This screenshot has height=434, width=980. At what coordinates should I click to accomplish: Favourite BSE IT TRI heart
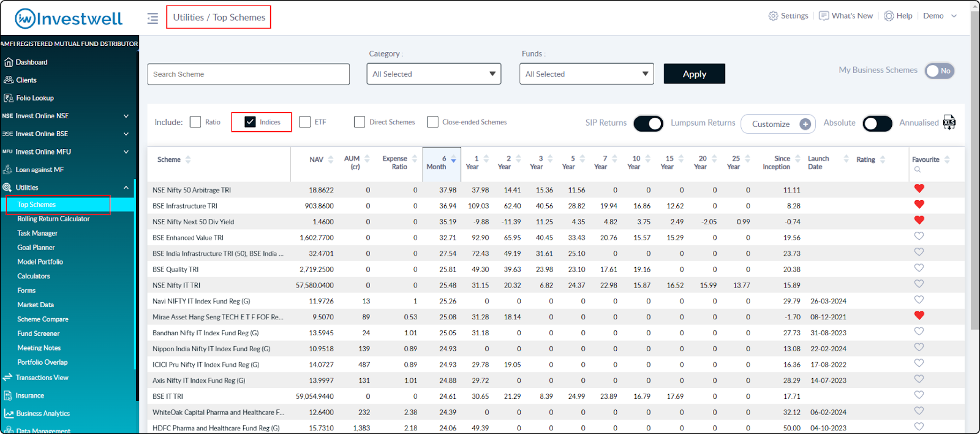click(919, 395)
